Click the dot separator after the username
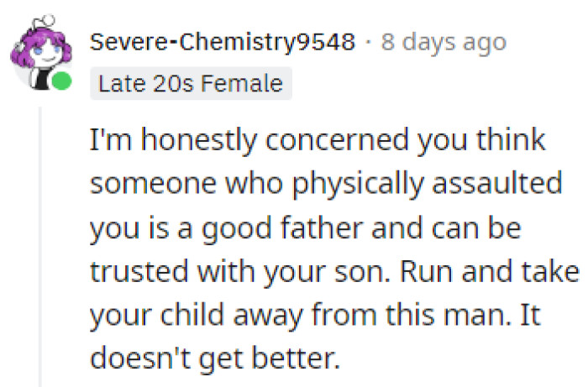 tap(369, 42)
